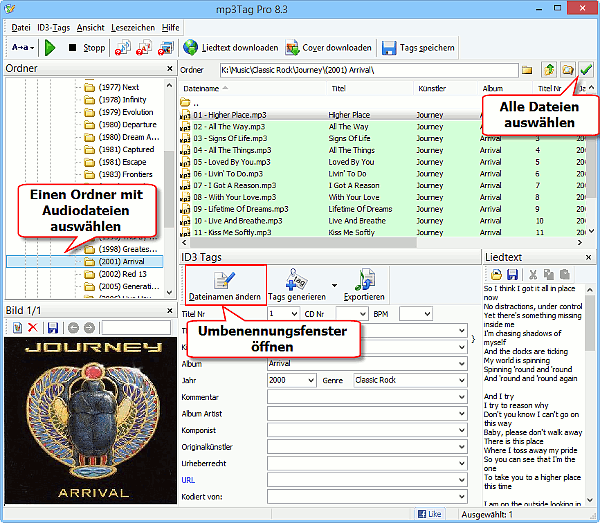Click the Journey Arrival cover thumbnail

pyautogui.click(x=91, y=420)
